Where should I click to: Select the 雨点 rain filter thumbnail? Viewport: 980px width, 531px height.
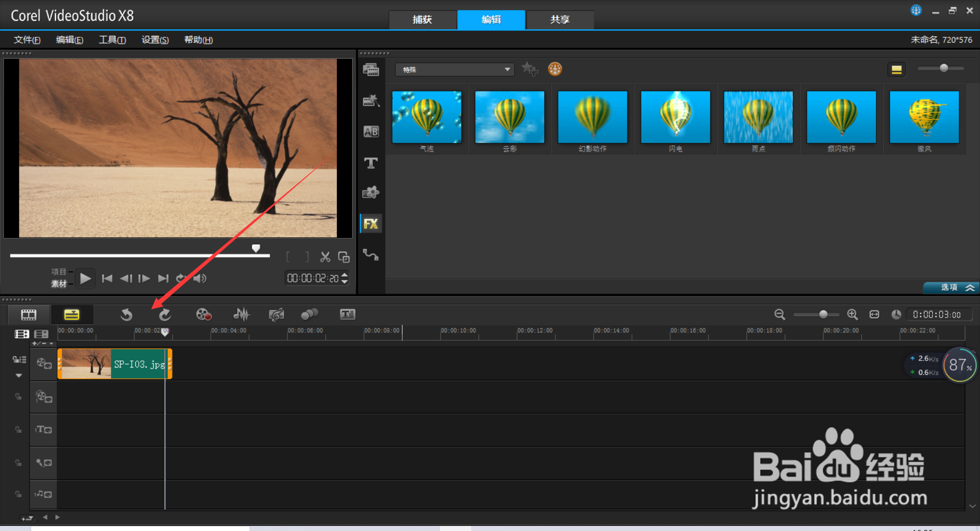[758, 117]
